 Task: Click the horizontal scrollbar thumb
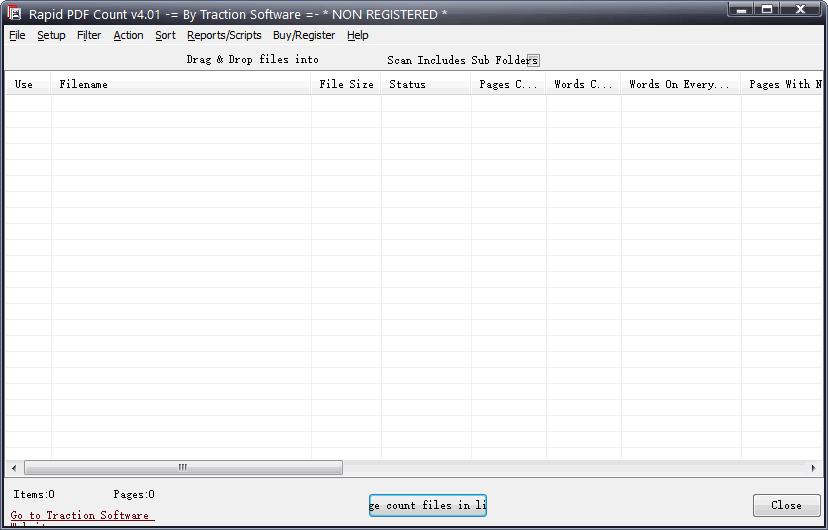pos(183,468)
